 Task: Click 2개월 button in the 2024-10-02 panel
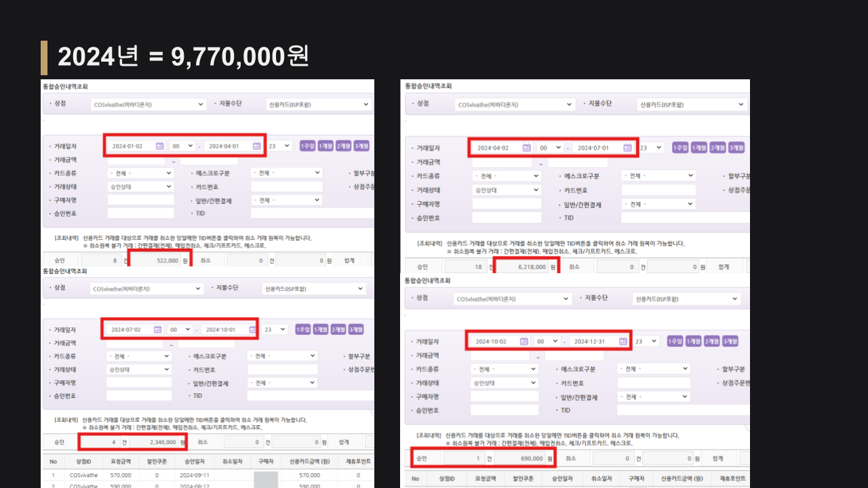(x=711, y=342)
